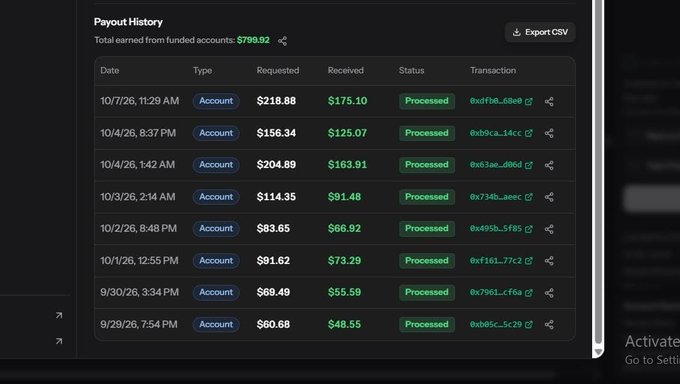Image resolution: width=680 pixels, height=384 pixels.
Task: Open transaction hash 0x7961…cf6a
Action: pyautogui.click(x=496, y=292)
